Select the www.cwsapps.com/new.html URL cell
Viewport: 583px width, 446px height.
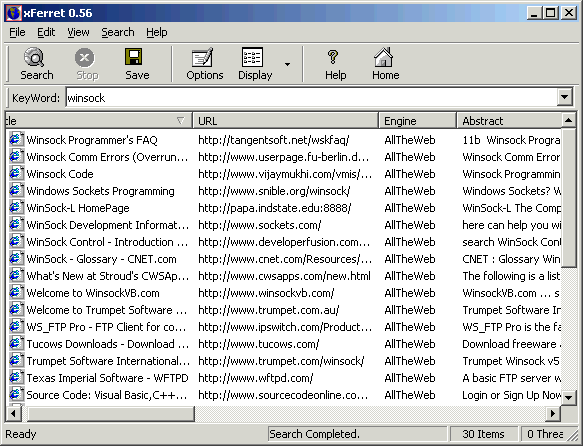(284, 276)
